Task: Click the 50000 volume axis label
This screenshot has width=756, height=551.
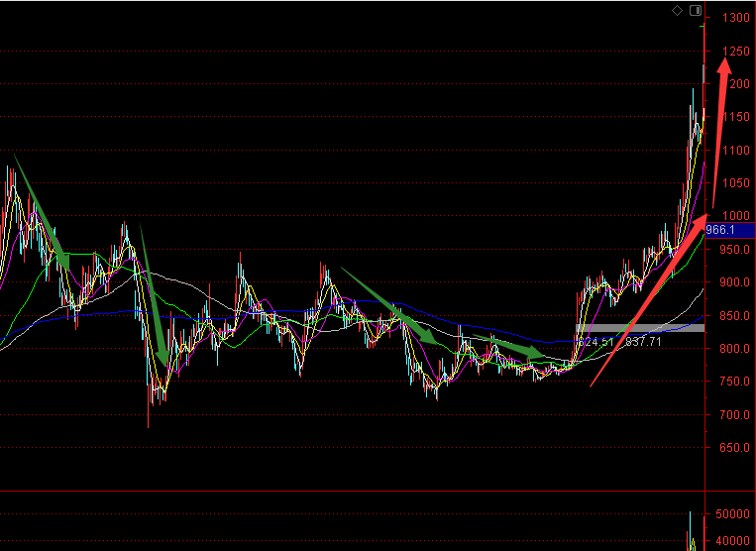Action: click(x=732, y=514)
